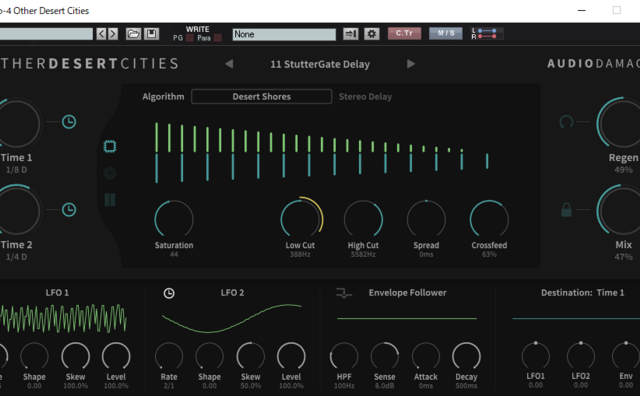The height and width of the screenshot is (396, 640).
Task: Select the chip-shaped delay mode icon
Action: point(110,146)
